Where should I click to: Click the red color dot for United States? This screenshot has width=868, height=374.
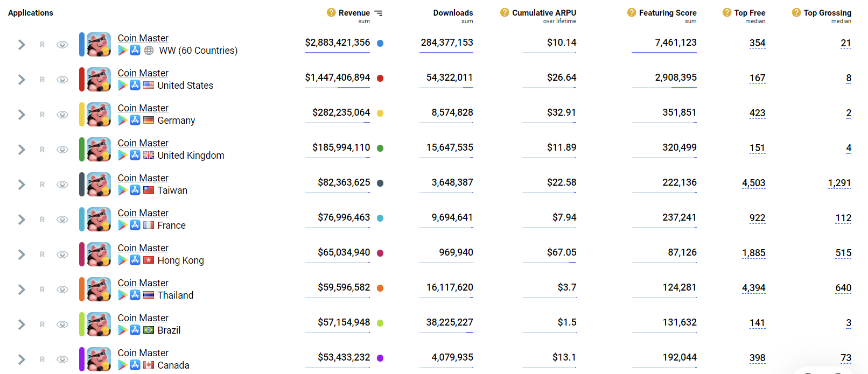[380, 78]
